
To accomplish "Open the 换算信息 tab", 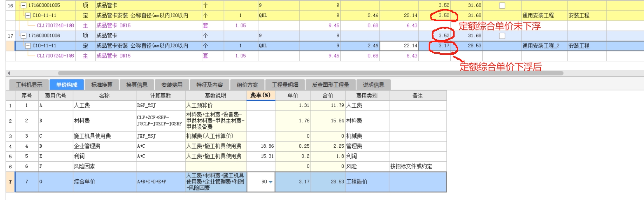I will pos(137,85).
